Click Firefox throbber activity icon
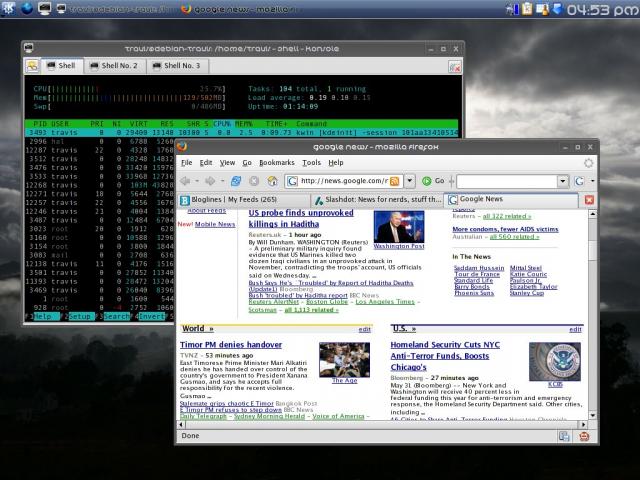 point(588,163)
